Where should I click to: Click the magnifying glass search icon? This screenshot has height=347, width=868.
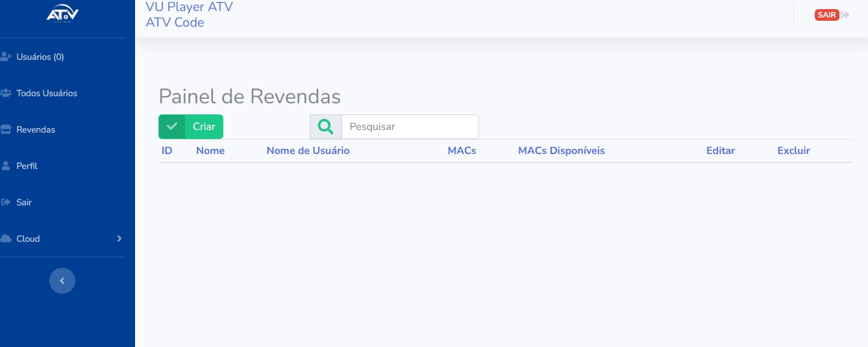click(326, 127)
